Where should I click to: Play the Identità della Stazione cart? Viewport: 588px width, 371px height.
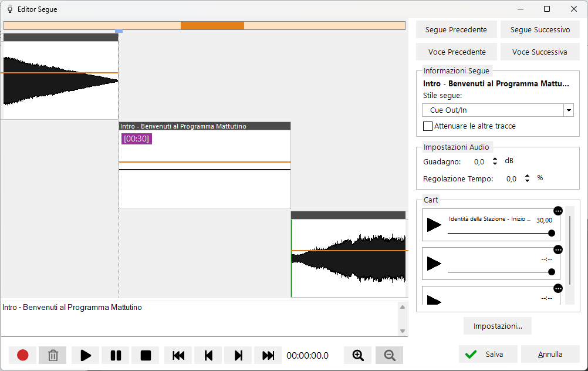tap(434, 225)
